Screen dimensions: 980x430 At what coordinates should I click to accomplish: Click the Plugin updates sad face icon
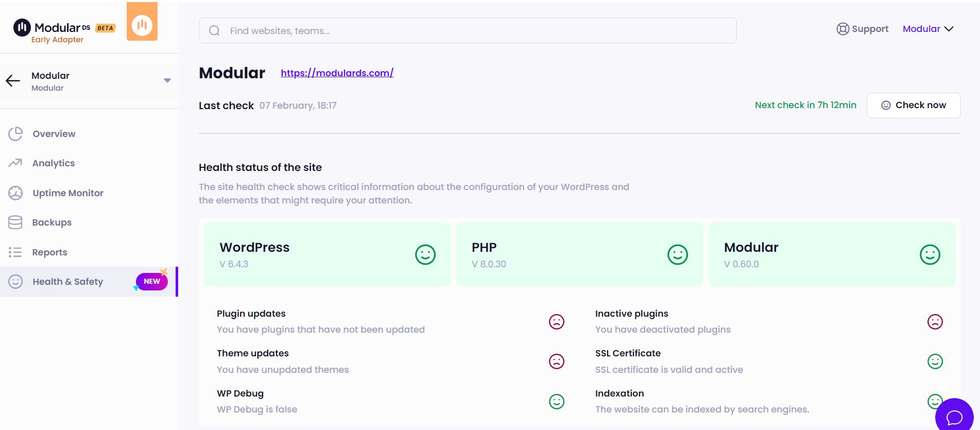pyautogui.click(x=557, y=321)
